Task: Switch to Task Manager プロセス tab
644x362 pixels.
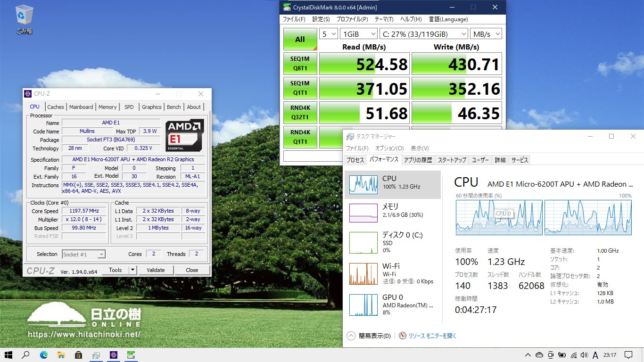Action: coord(355,160)
